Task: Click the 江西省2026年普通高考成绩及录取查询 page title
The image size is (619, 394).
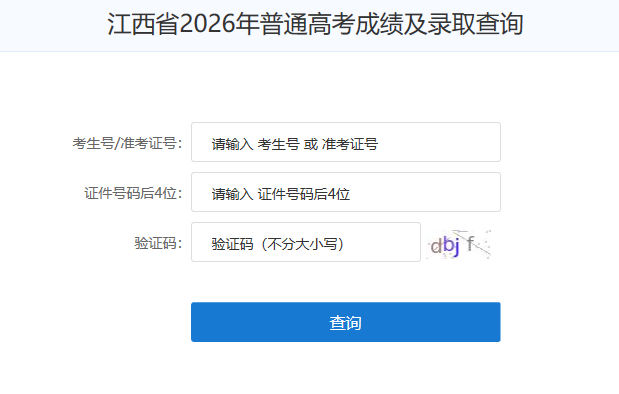Action: coord(315,24)
